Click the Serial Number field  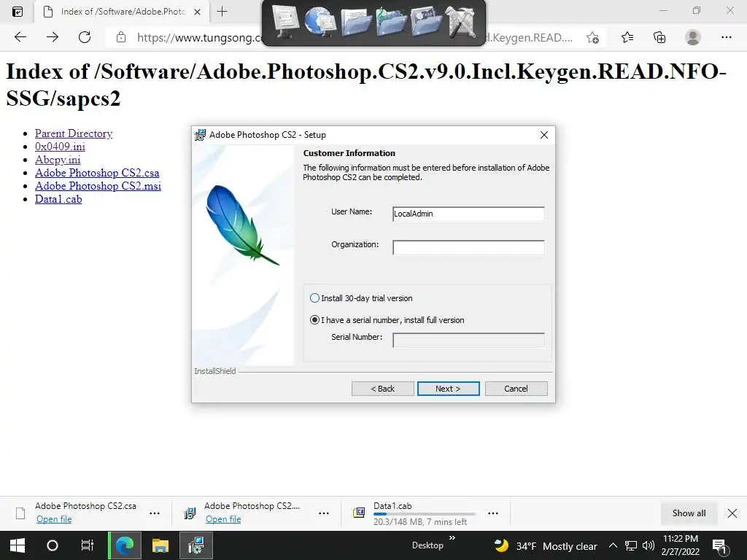tap(468, 340)
